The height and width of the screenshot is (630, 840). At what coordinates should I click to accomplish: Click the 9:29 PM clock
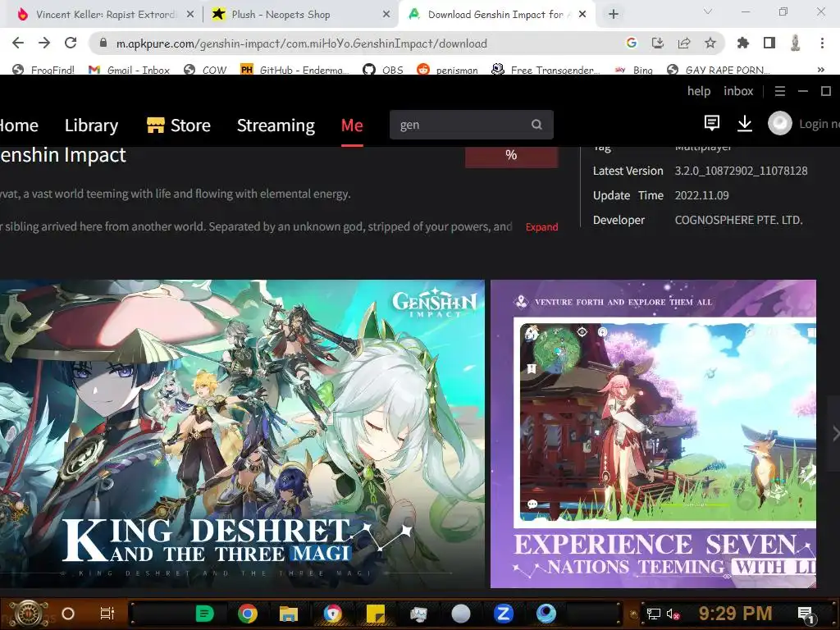[x=736, y=614]
